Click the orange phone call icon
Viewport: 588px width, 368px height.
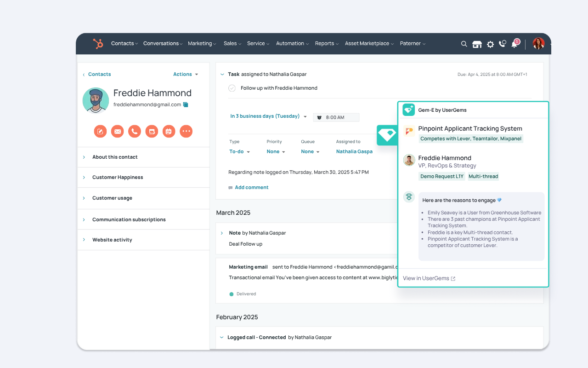point(135,132)
